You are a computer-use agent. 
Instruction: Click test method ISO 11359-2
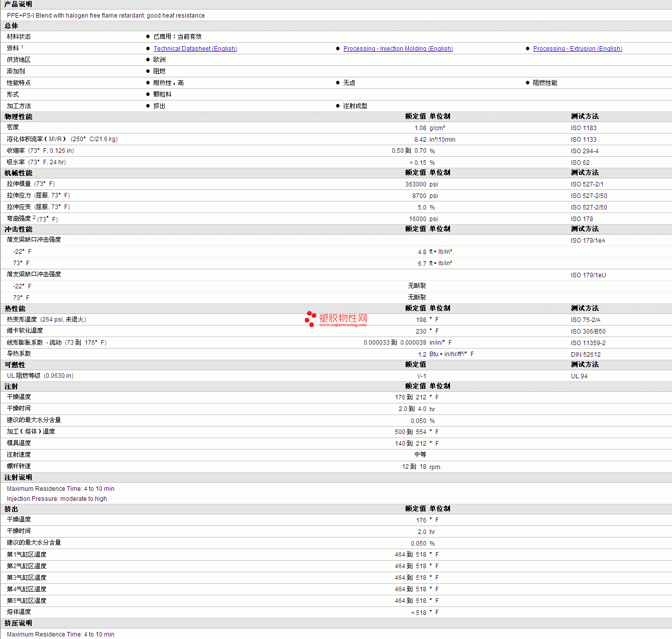click(x=588, y=343)
